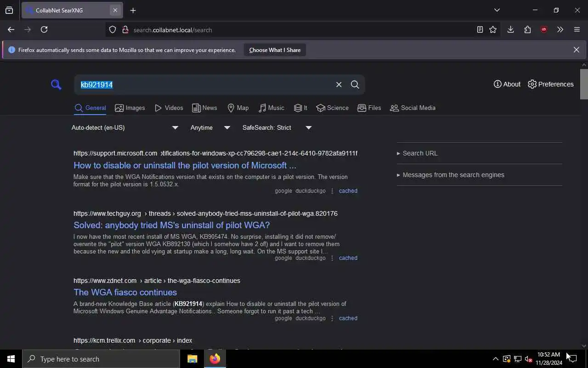Open uBlock Origin extension icon
The height and width of the screenshot is (368, 588).
click(x=544, y=29)
